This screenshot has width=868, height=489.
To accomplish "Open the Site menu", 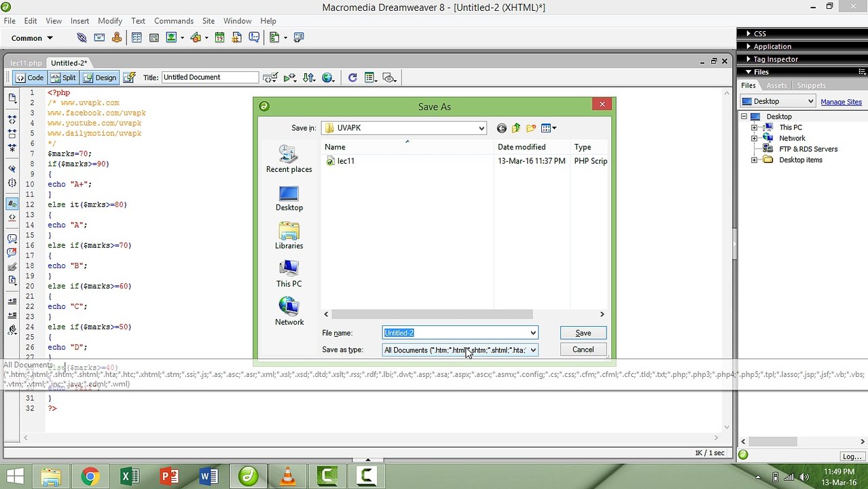I will [x=209, y=21].
